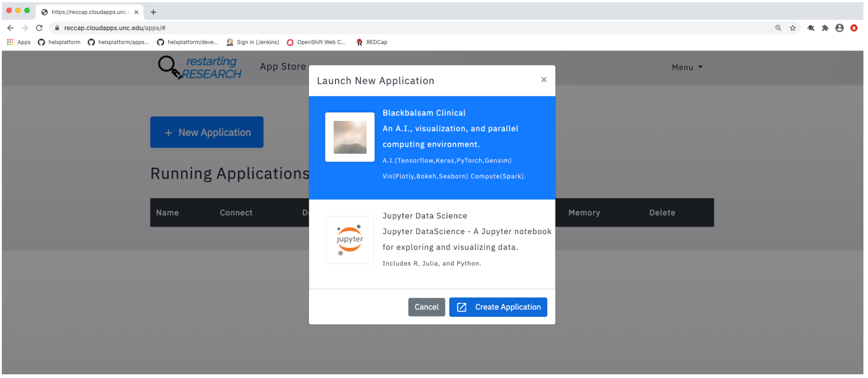
Task: Click the browser forward arrow
Action: pos(25,28)
